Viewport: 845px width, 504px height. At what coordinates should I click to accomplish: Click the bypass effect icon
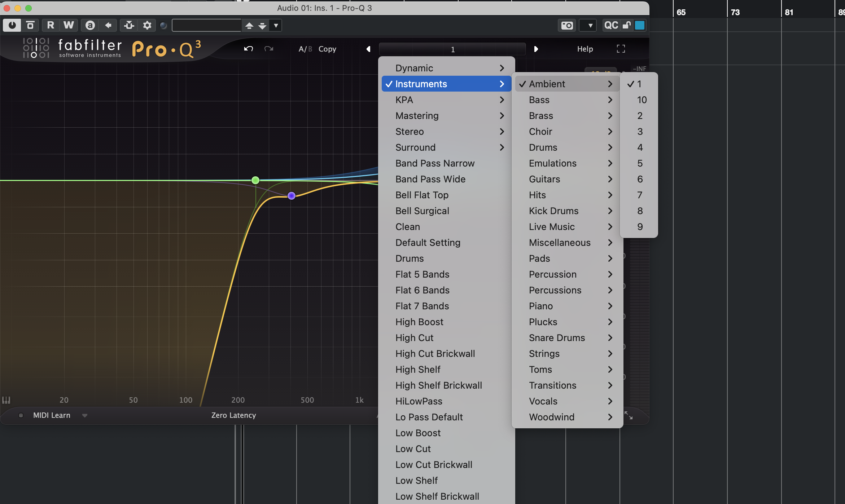[30, 25]
